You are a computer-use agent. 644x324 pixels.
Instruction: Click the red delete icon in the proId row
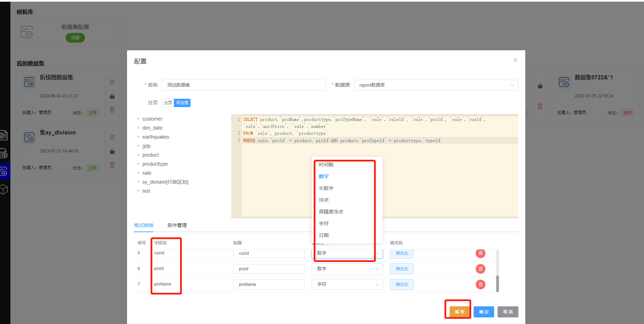(x=481, y=269)
